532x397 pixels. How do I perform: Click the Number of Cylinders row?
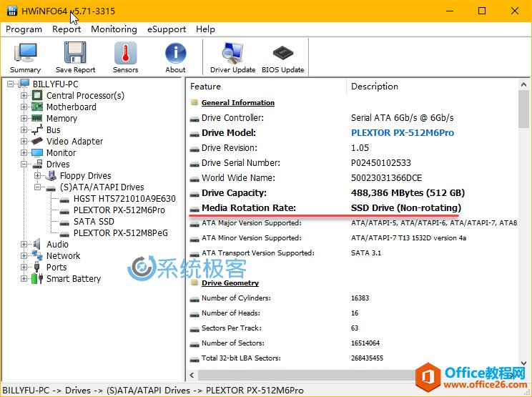[x=353, y=298]
